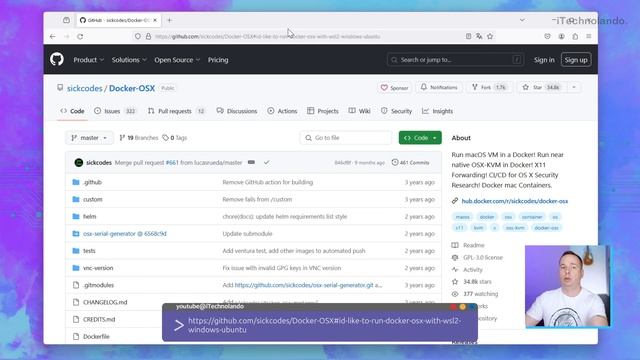Click the translate page icon in address bar
Screen dimensions: 640x360
[479, 36]
